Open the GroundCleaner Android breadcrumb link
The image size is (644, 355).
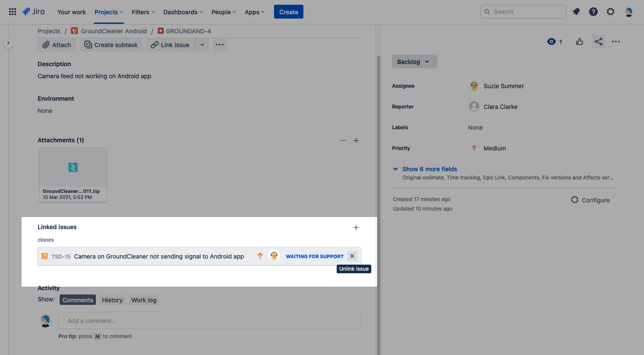click(x=114, y=31)
